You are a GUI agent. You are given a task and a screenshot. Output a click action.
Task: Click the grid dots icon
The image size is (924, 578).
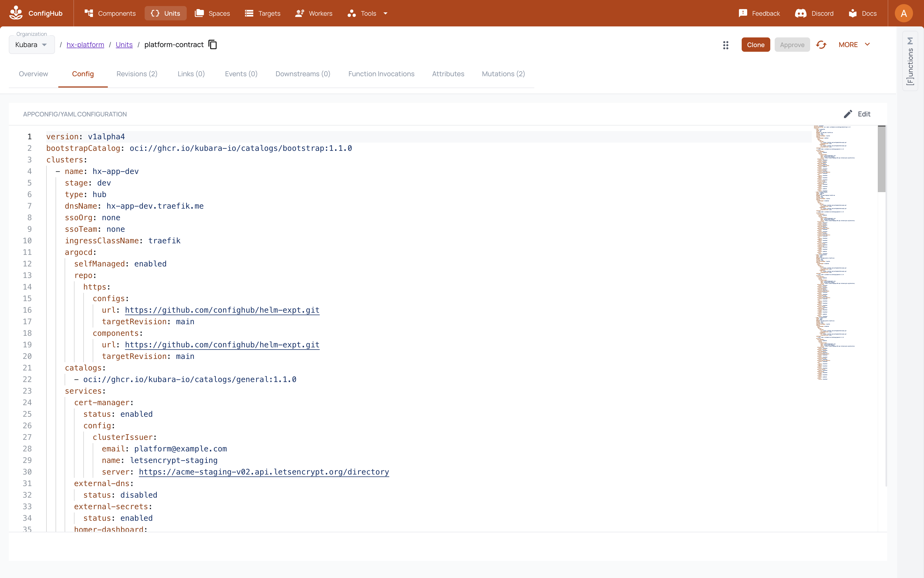[725, 45]
